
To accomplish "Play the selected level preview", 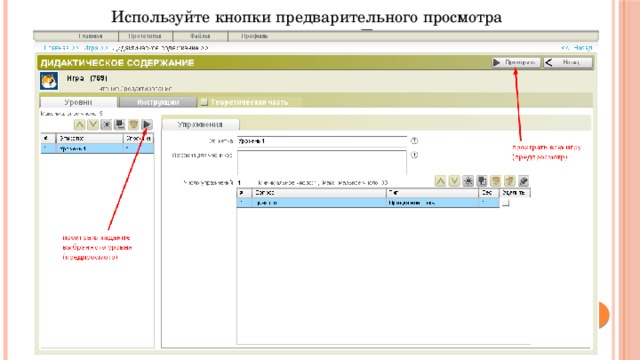I will (x=147, y=124).
